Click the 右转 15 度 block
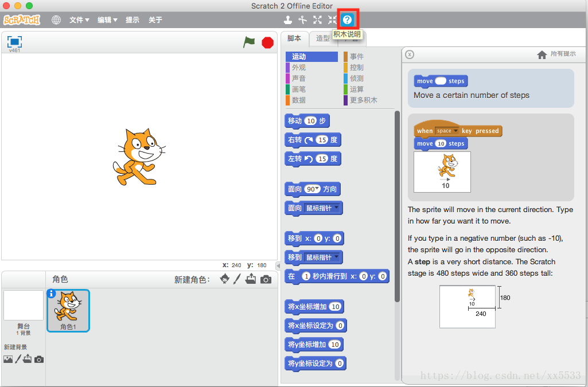Screen dimensions: 588x387 (x=313, y=140)
